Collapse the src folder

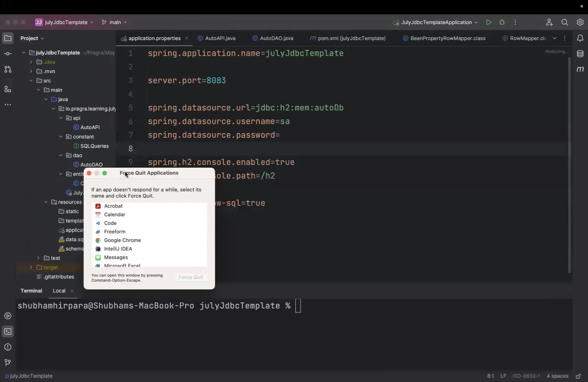(31, 81)
